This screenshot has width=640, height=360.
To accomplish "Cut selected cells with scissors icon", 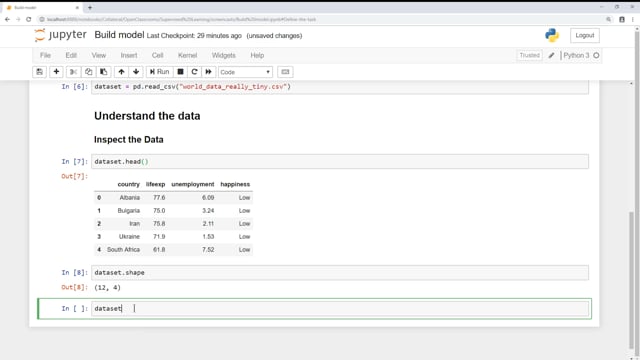I will [73, 72].
